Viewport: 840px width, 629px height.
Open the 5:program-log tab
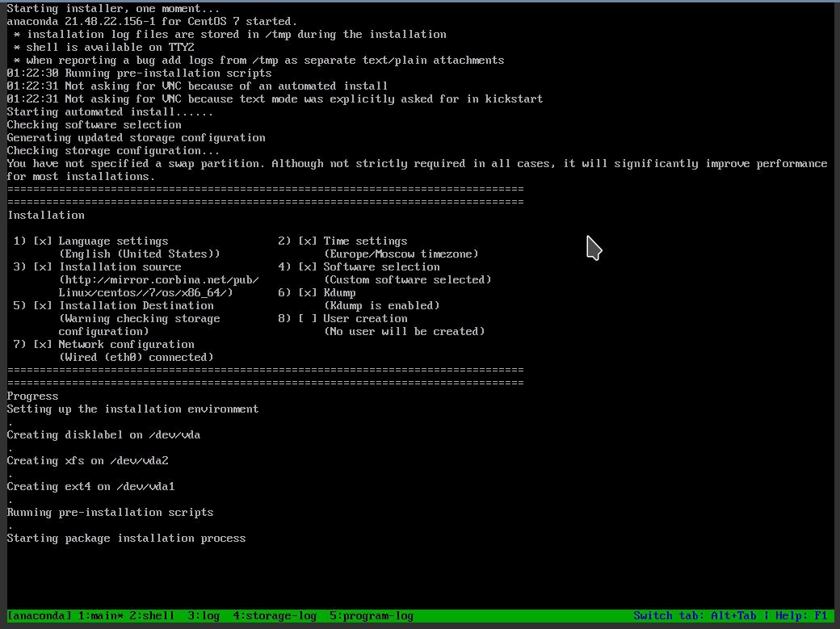coord(372,615)
